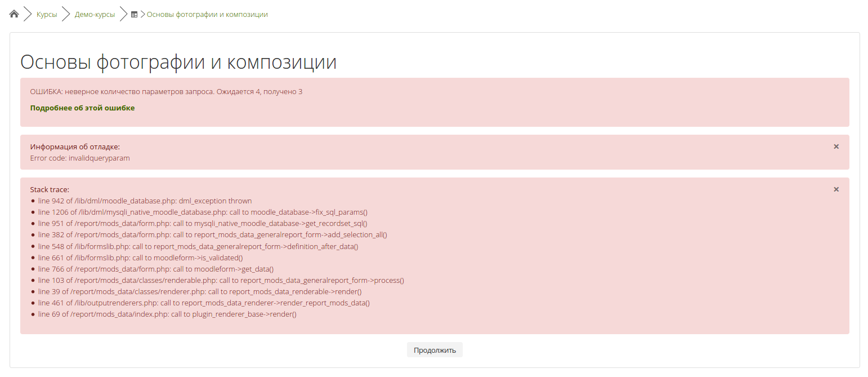The image size is (868, 377).
Task: Click the Stack trace: label
Action: pos(50,189)
